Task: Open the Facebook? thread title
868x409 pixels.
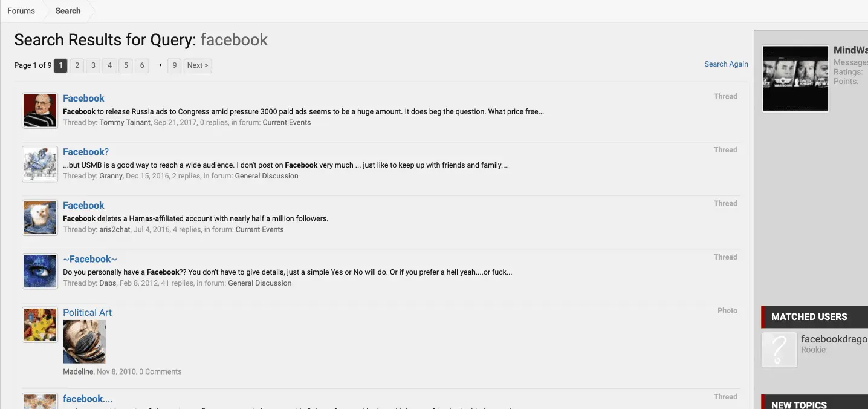Action: click(86, 152)
